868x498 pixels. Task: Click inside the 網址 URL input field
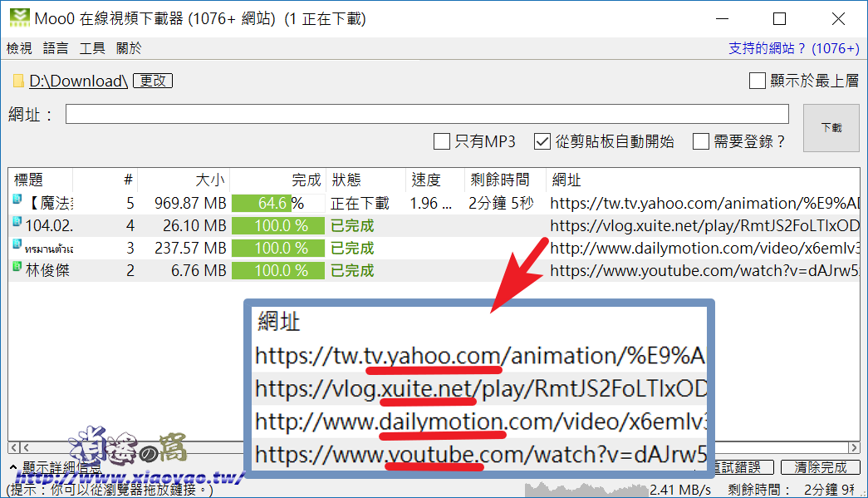[427, 114]
